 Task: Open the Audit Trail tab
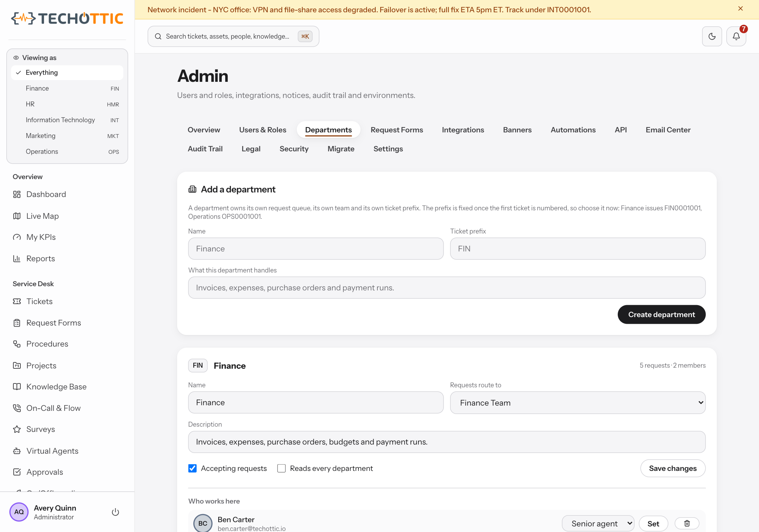click(205, 149)
